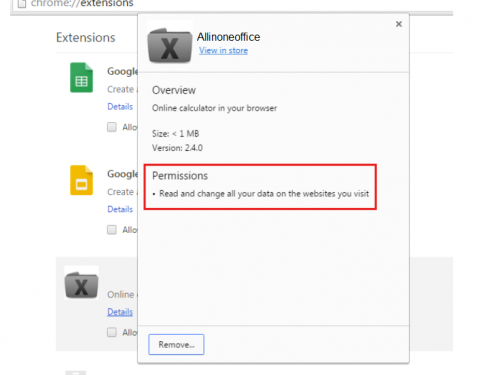Screen dimensions: 500x375
Task: Click the green Google Sheets extension icon
Action: [x=82, y=77]
